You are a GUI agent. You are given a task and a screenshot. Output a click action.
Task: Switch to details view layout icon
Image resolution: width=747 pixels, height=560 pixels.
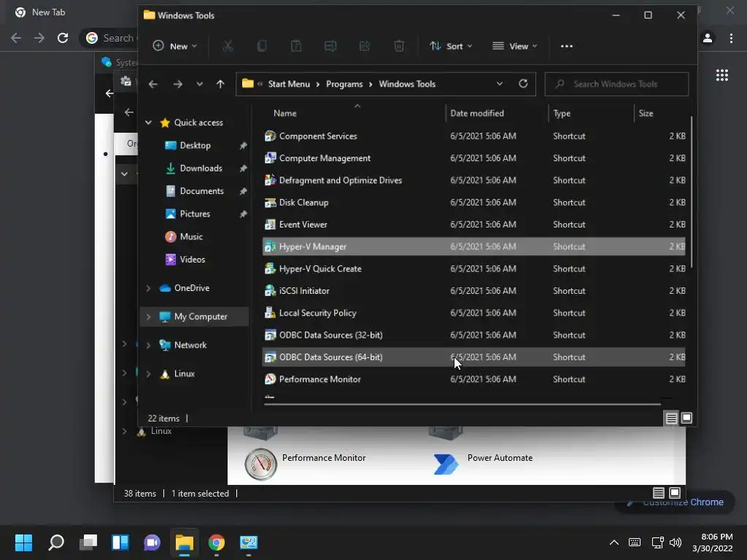tap(671, 418)
